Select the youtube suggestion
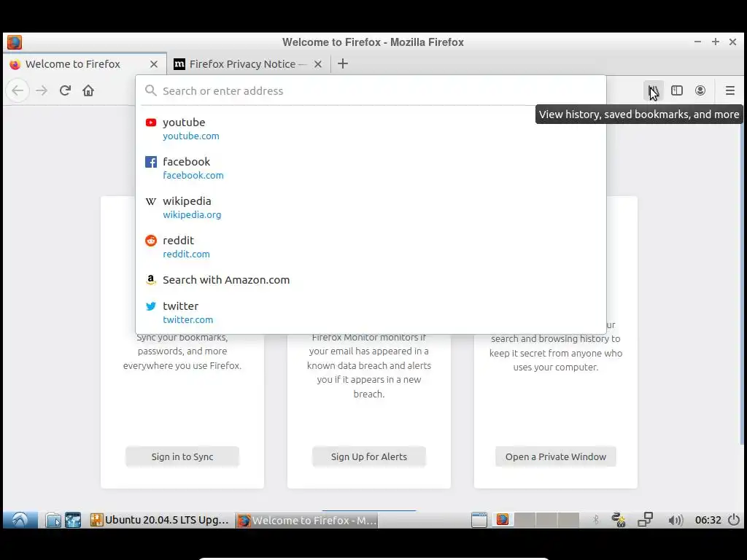 point(371,129)
